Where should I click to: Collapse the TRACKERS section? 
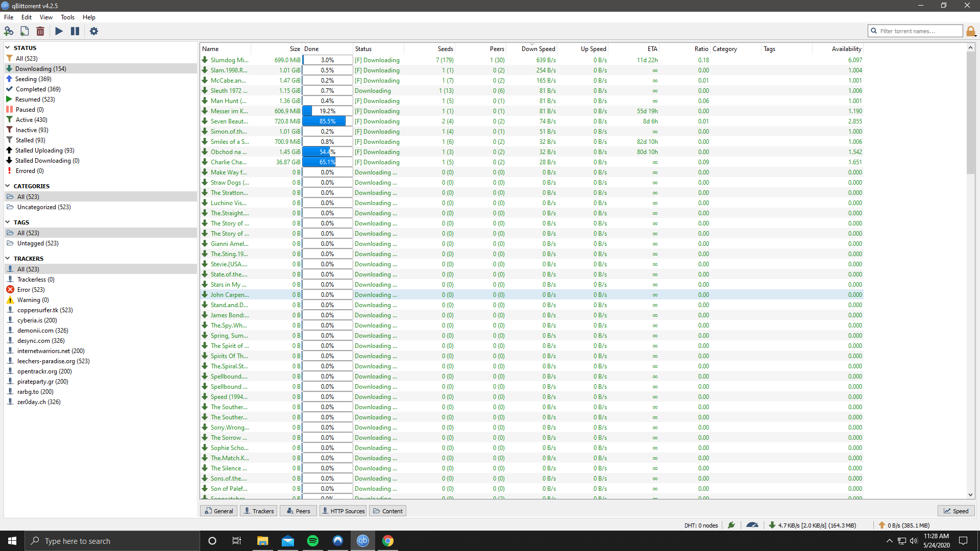coord(7,258)
